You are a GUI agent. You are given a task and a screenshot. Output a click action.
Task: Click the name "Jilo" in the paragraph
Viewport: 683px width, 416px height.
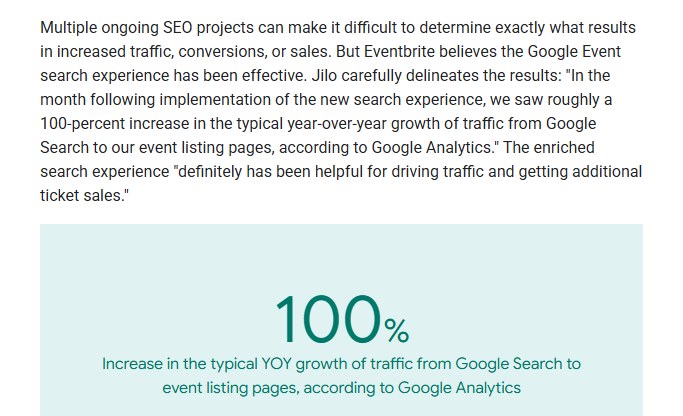324,75
